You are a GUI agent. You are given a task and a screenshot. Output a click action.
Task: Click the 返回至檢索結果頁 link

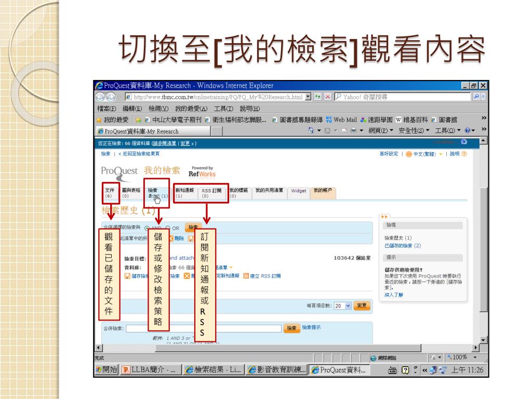(141, 154)
